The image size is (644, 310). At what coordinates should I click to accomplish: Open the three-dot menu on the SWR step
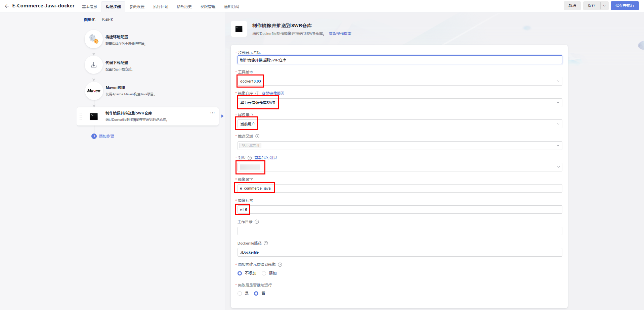coord(212,113)
